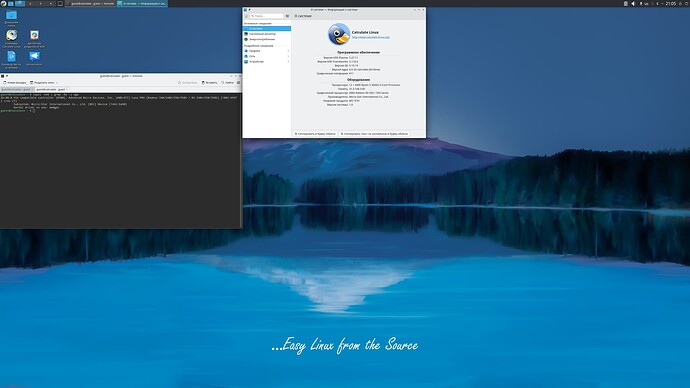This screenshot has height=388, width=690.
Task: Click the pin icon in Info Center title bar
Action: click(249, 10)
